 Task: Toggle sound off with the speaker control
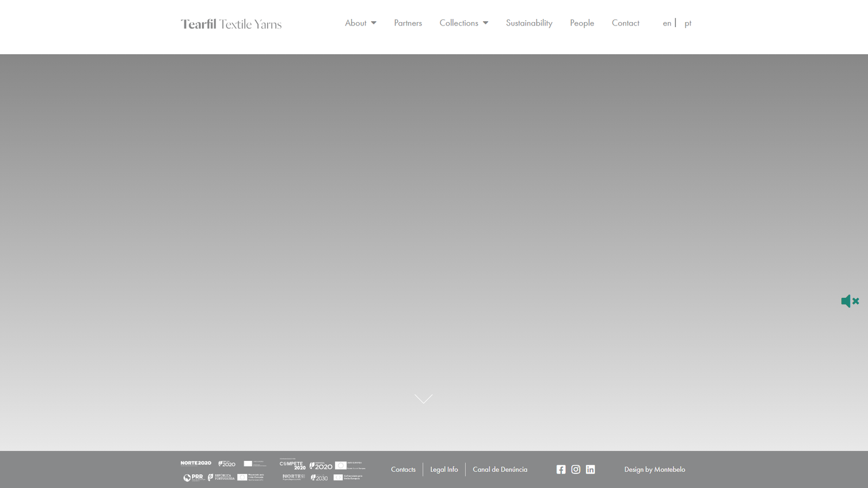[x=850, y=301]
